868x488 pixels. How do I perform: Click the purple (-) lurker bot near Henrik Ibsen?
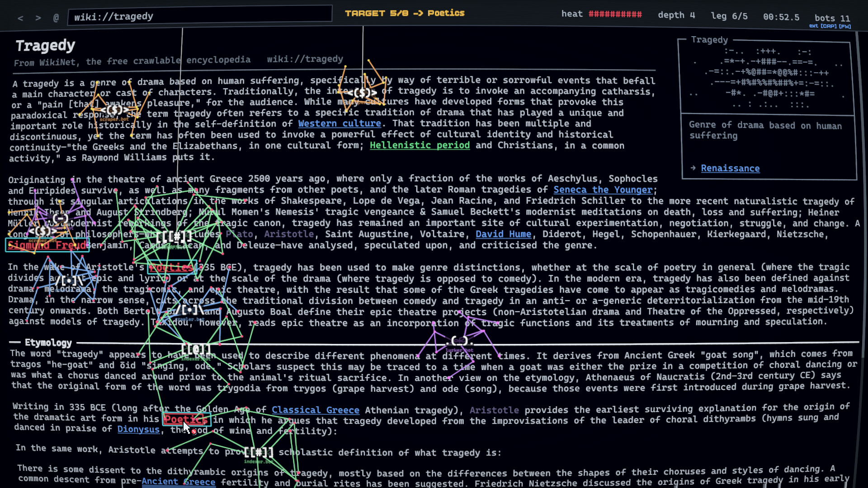[x=60, y=219]
